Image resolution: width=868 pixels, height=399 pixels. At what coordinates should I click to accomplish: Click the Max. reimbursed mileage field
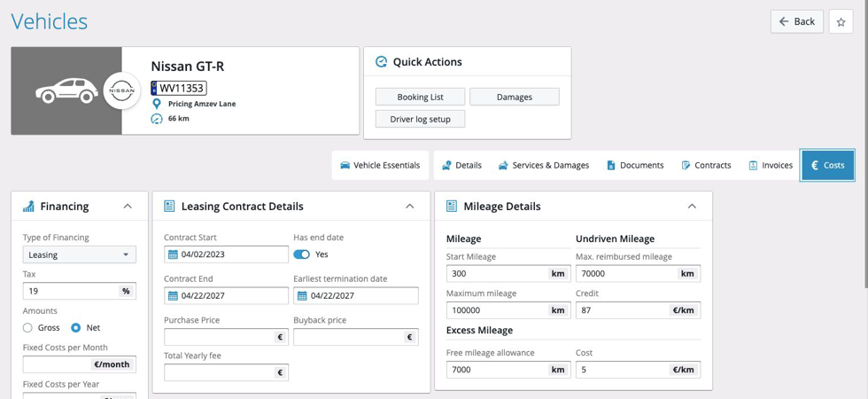pyautogui.click(x=639, y=273)
